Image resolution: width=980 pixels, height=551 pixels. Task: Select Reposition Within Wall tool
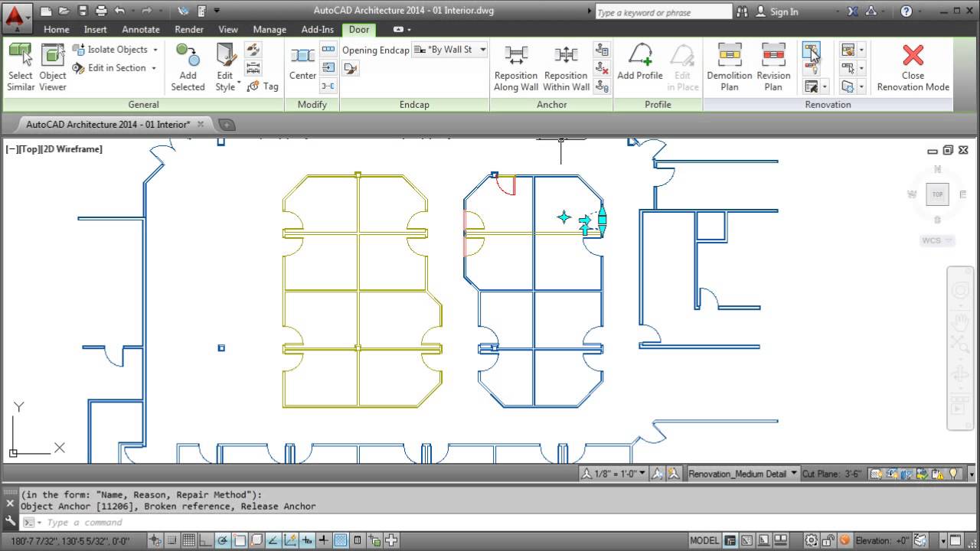point(566,67)
